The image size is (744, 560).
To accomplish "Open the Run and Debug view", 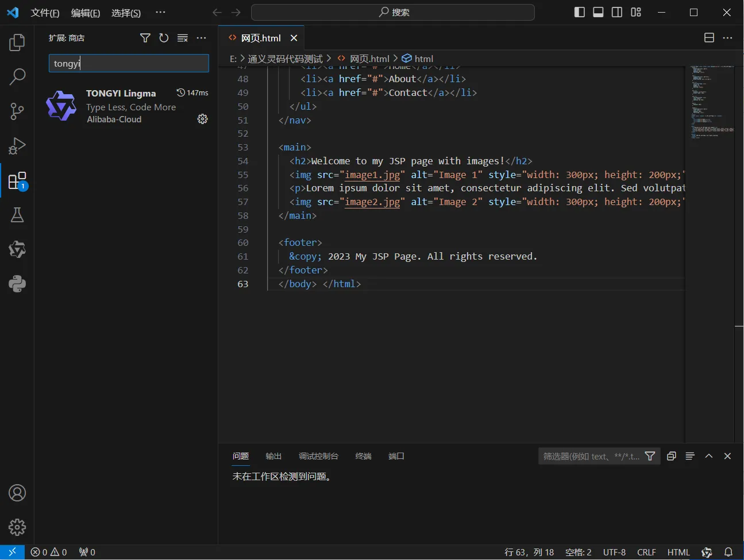I will [17, 146].
